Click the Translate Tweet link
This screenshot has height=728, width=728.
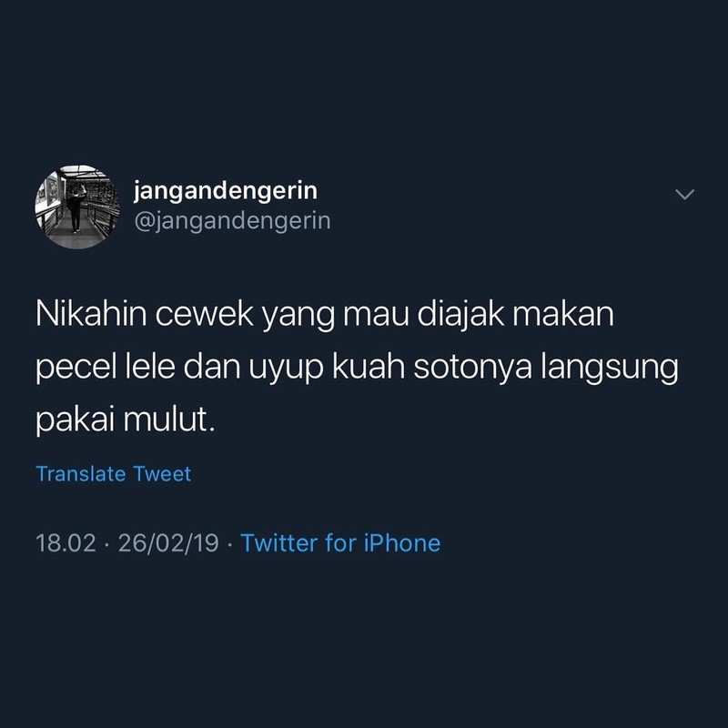[114, 474]
